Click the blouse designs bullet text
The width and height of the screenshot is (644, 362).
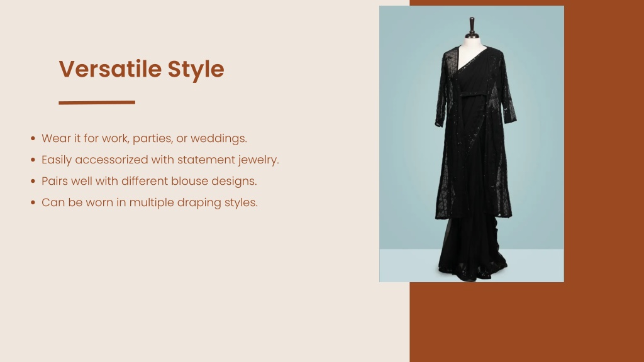click(149, 181)
